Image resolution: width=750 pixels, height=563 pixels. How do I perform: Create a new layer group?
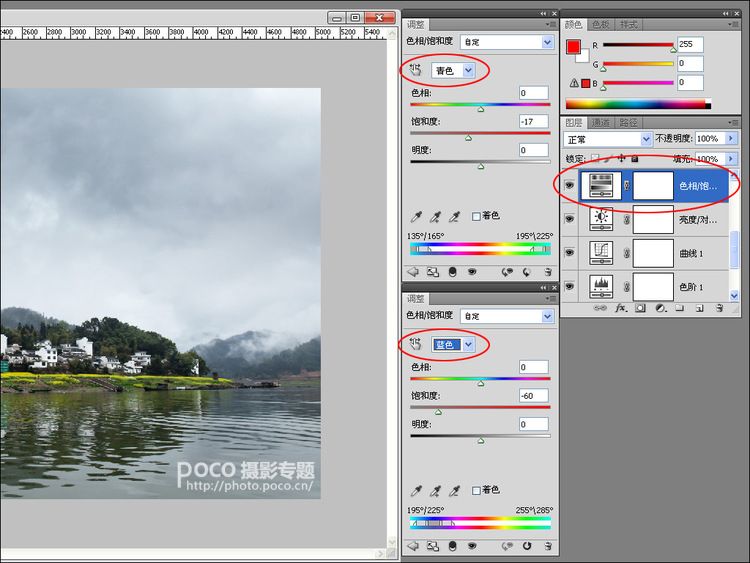click(680, 308)
